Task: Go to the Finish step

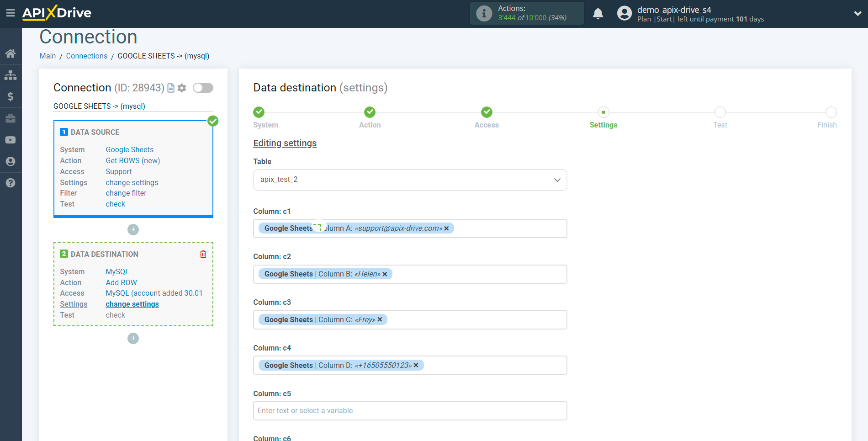Action: click(x=831, y=112)
